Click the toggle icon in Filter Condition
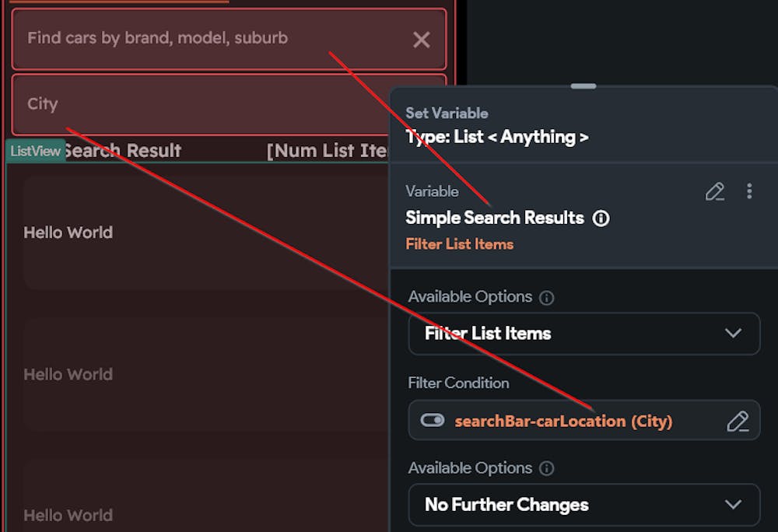The width and height of the screenshot is (778, 532). point(432,421)
